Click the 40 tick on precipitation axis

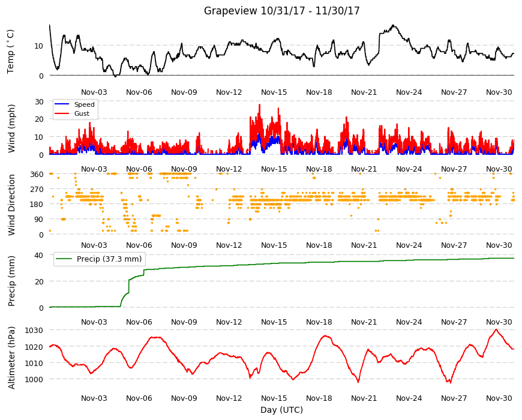point(39,255)
